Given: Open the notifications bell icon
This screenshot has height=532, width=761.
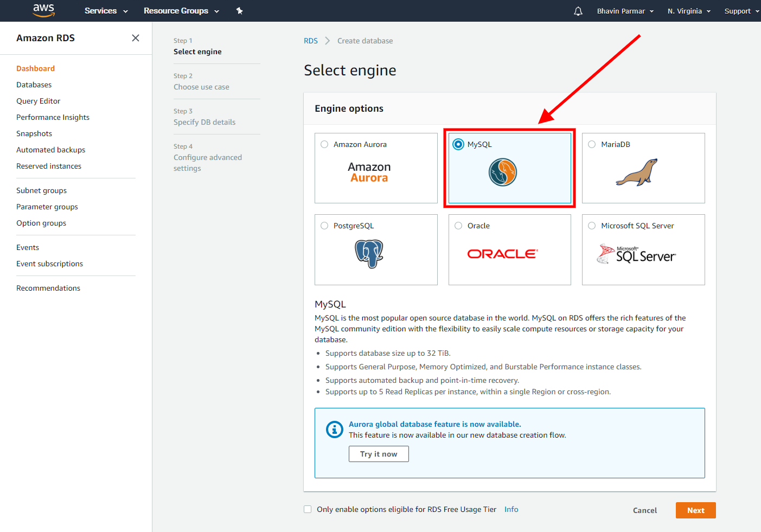Looking at the screenshot, I should pos(578,11).
